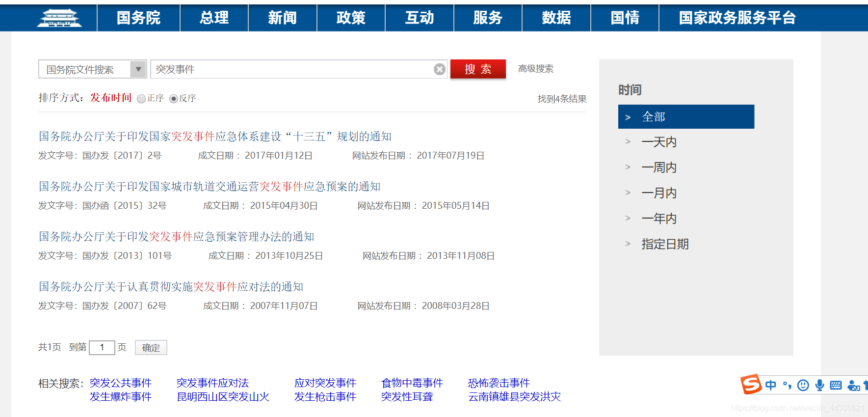Open the 应急预案管理办法 notice result
Screen dimensions: 868x417
point(177,237)
